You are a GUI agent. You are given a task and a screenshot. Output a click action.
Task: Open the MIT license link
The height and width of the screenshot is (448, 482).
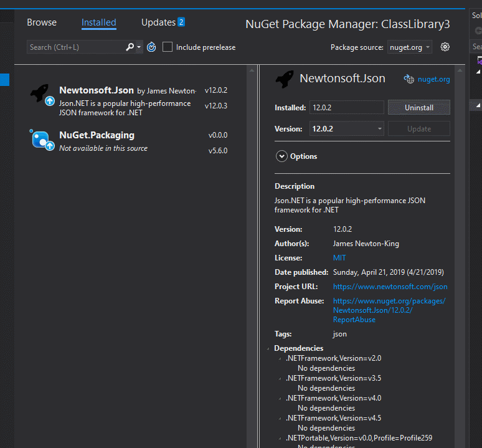339,258
